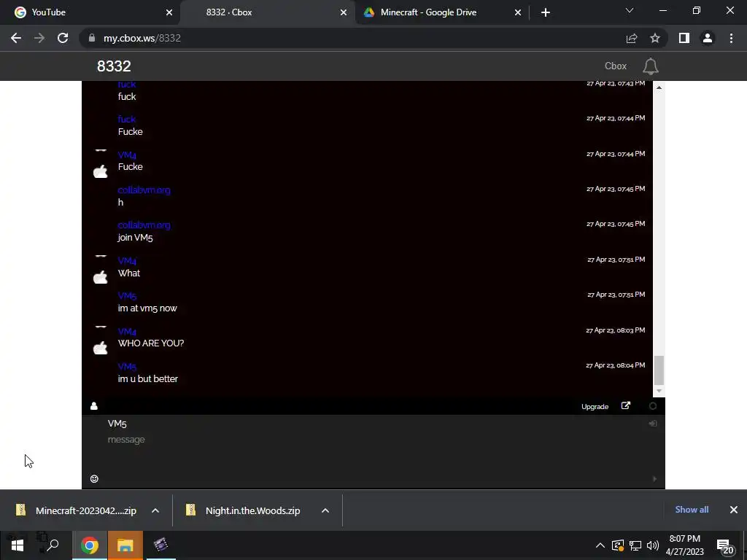Open the downloaded Minecraft zip file

coord(76,510)
